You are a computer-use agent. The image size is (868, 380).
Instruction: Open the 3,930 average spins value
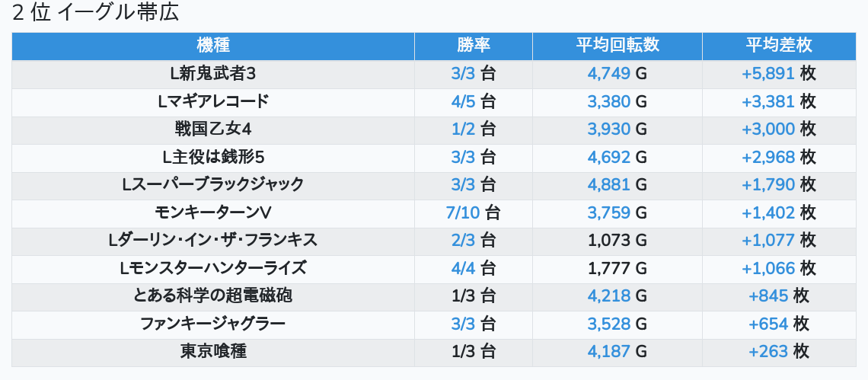click(x=608, y=129)
